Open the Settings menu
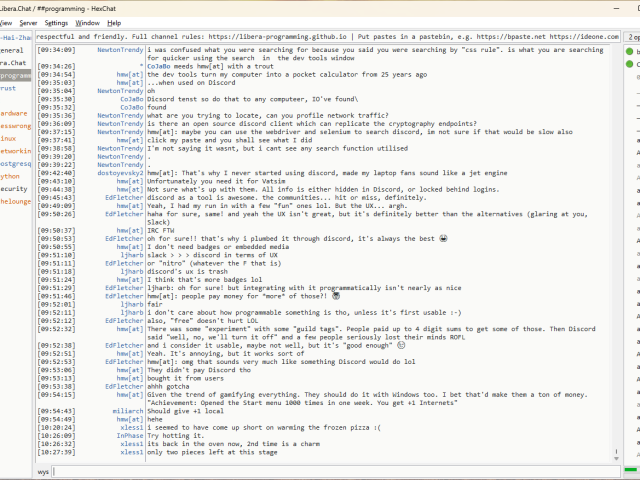Screen dimensions: 640x480 click(56, 22)
